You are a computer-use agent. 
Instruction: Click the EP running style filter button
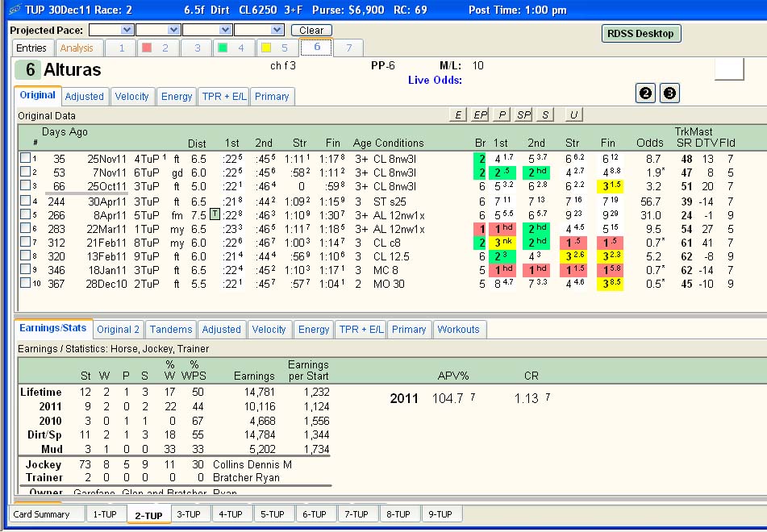click(x=479, y=115)
